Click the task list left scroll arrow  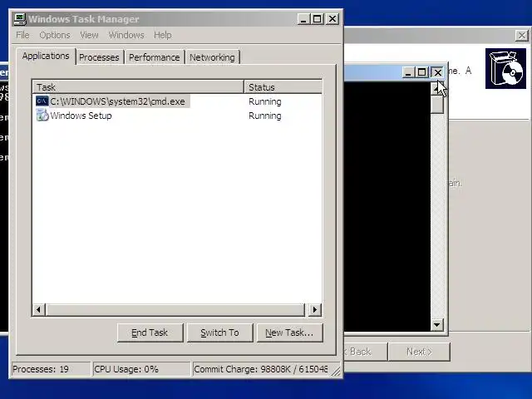click(39, 309)
